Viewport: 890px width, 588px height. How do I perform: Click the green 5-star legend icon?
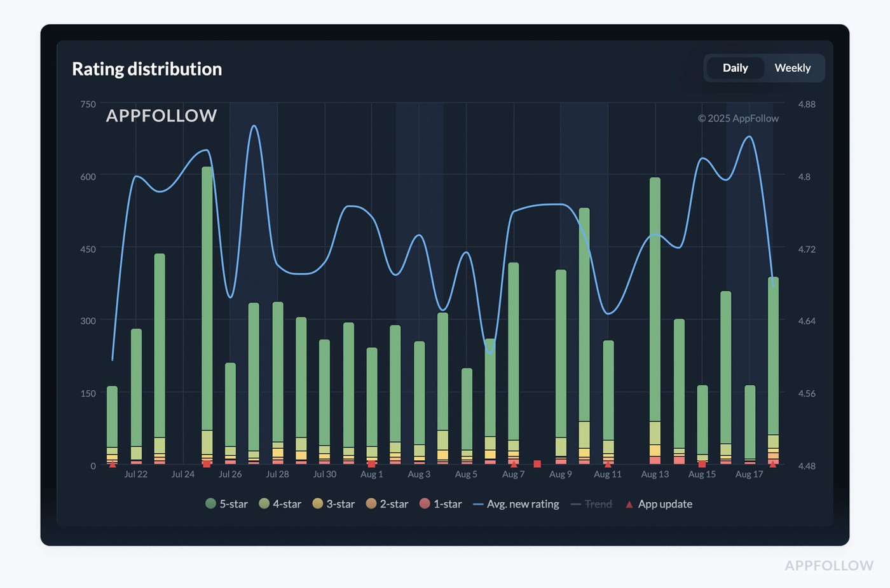[x=210, y=504]
